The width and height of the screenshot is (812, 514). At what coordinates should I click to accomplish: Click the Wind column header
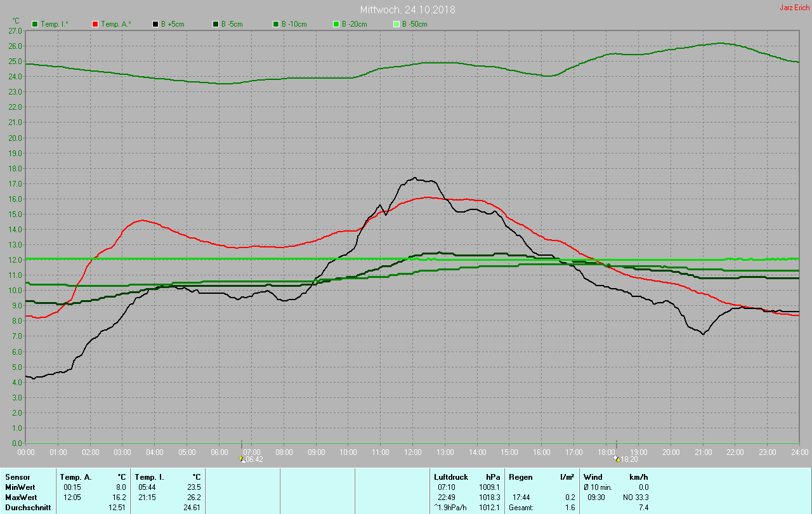593,477
